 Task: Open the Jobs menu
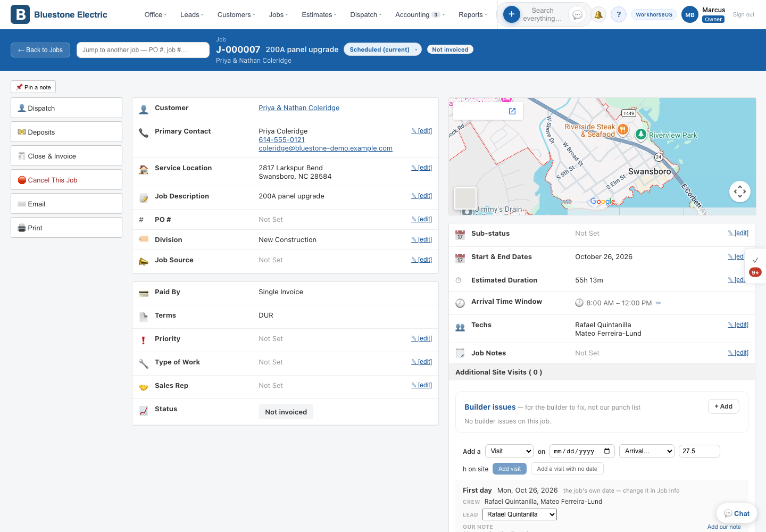[278, 15]
